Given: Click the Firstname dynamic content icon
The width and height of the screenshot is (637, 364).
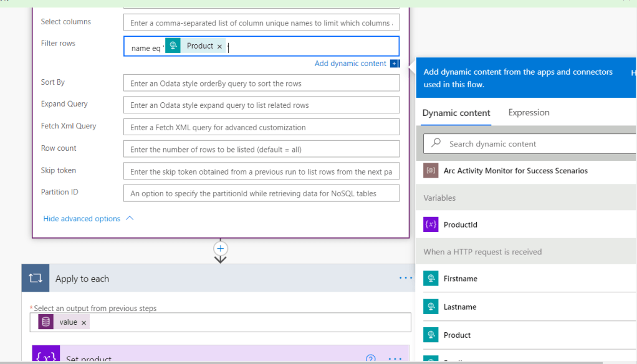Looking at the screenshot, I should coord(431,279).
